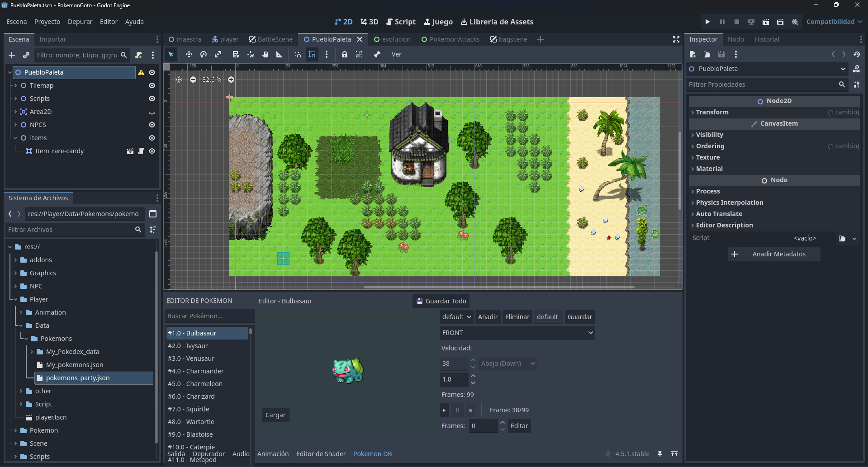
Task: Click the Eliminar button
Action: [517, 317]
